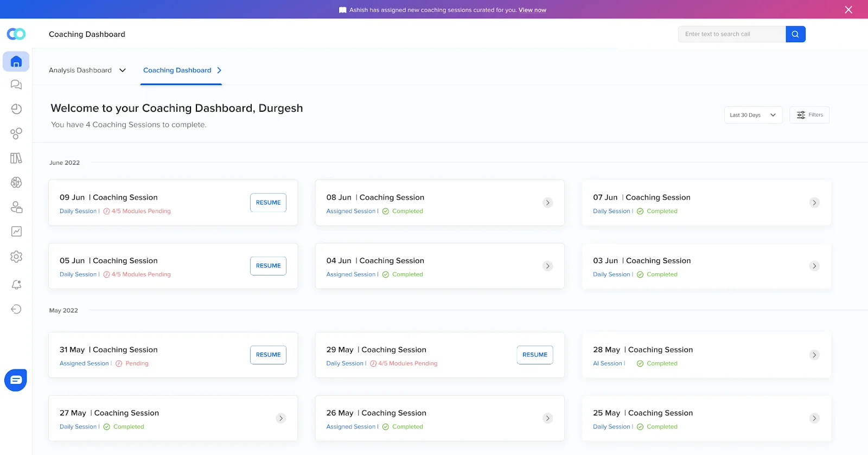Open the conversations chat bubbles icon

pos(16,85)
